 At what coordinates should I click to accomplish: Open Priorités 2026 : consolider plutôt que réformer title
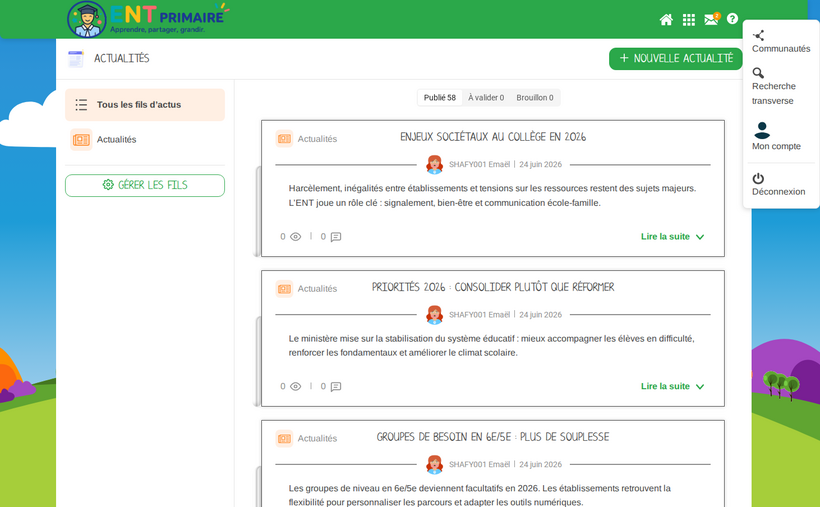pyautogui.click(x=493, y=287)
